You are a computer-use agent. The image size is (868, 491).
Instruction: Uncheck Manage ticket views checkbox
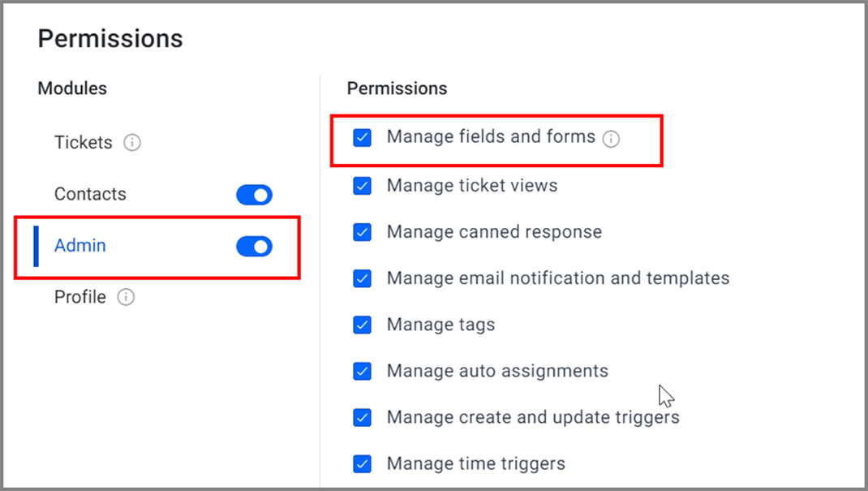363,186
